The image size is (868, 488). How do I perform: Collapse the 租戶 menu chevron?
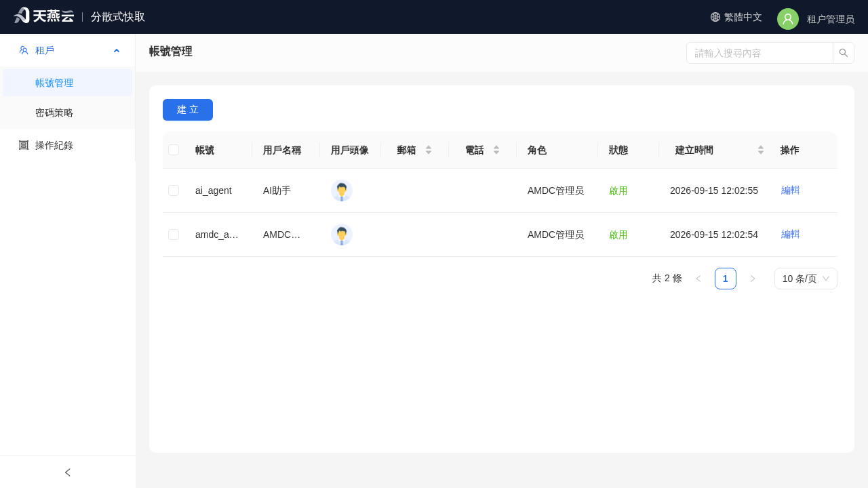pos(117,51)
